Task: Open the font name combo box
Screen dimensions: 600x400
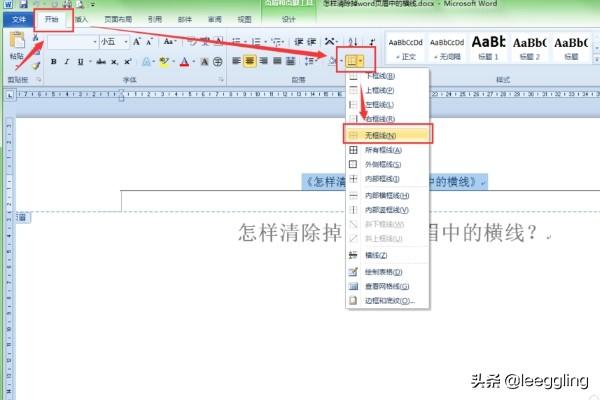Action: pyautogui.click(x=73, y=42)
